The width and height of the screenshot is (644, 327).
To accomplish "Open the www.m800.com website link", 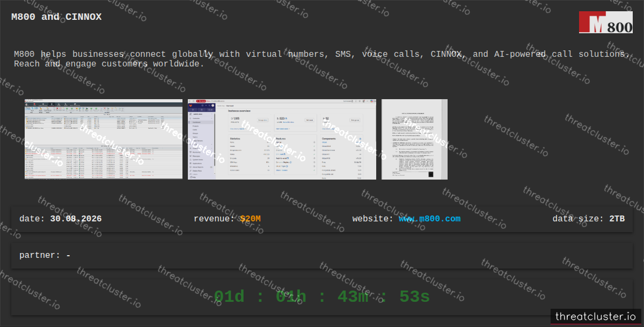I will click(x=429, y=219).
